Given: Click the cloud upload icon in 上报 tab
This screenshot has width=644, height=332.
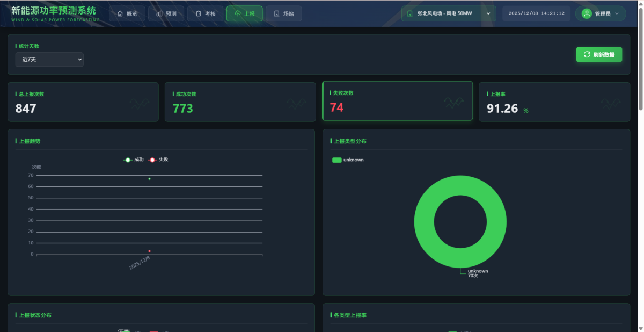Looking at the screenshot, I should 238,13.
